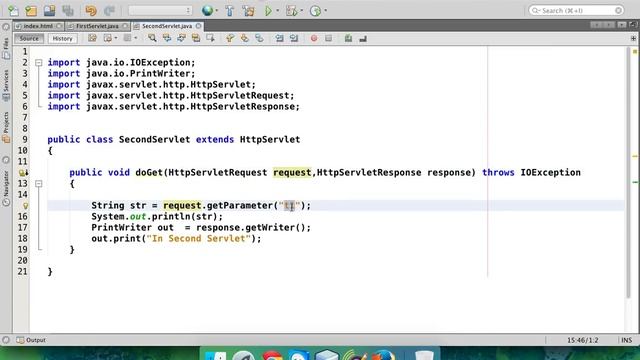Run the project with green play icon
The height and width of the screenshot is (360, 640).
click(x=268, y=11)
